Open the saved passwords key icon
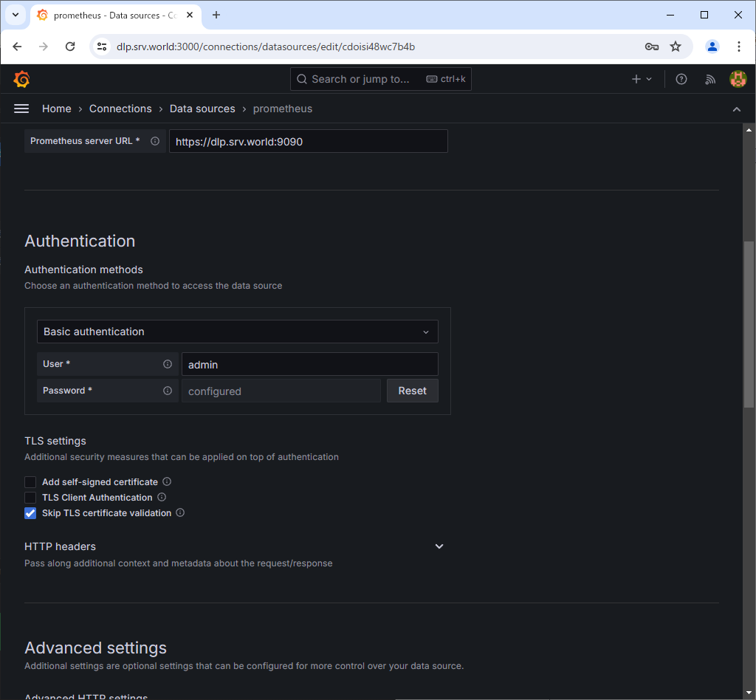 (x=652, y=47)
